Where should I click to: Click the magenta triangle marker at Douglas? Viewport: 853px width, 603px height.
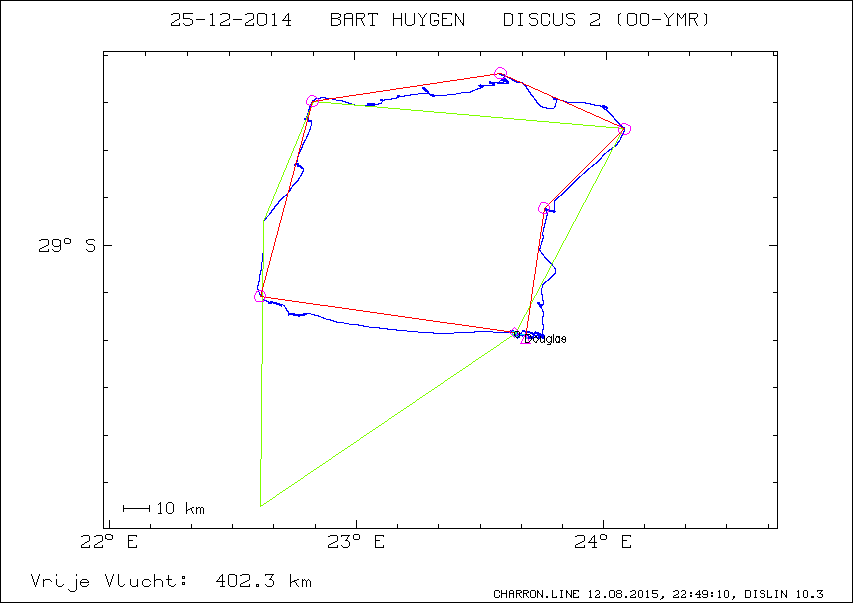(525, 340)
